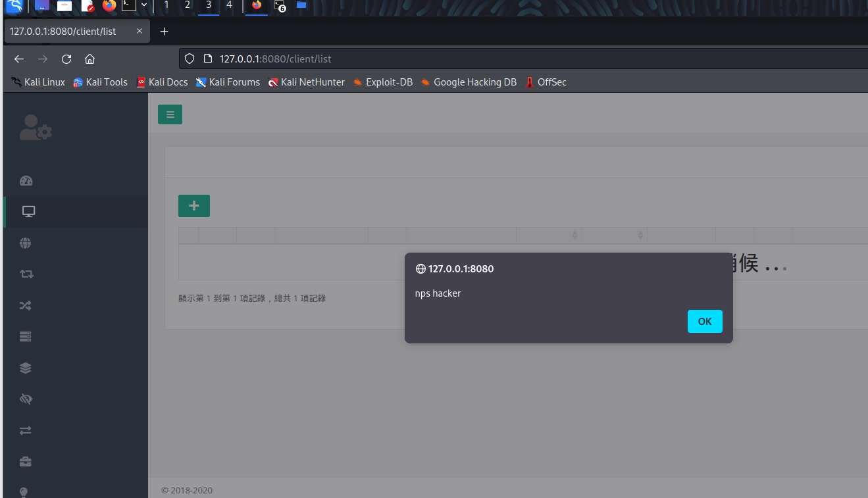Focus the address bar showing 127.0.0.1:8080/client/list

(x=523, y=59)
